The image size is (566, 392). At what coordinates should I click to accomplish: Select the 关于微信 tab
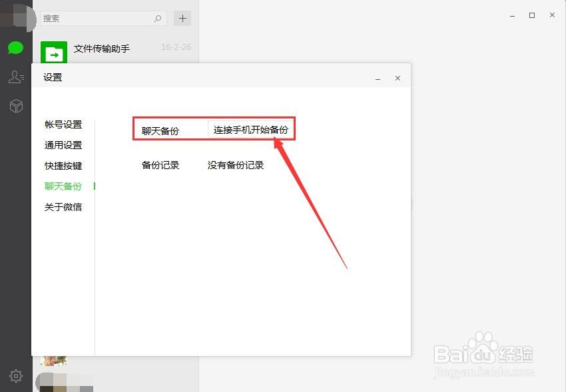point(63,206)
